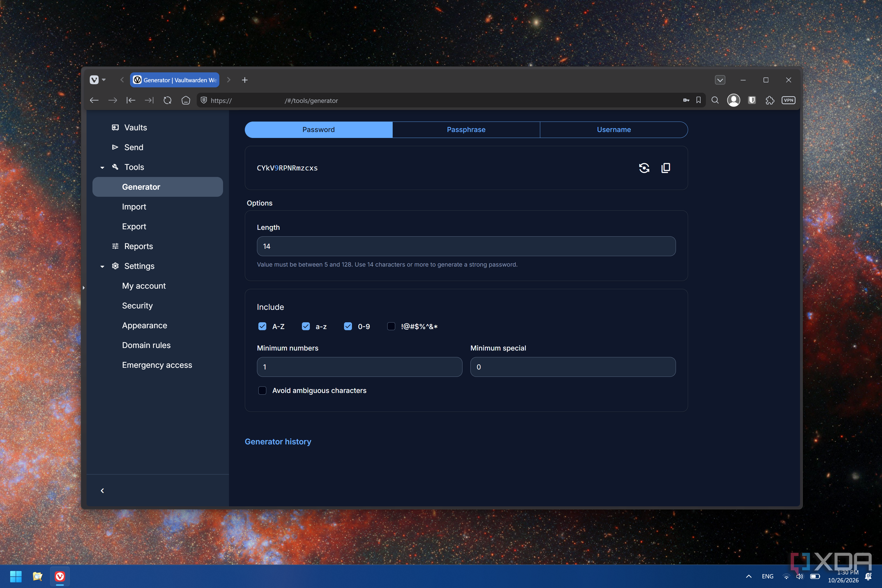Click the ENG language indicator
The image size is (882, 588).
point(768,576)
